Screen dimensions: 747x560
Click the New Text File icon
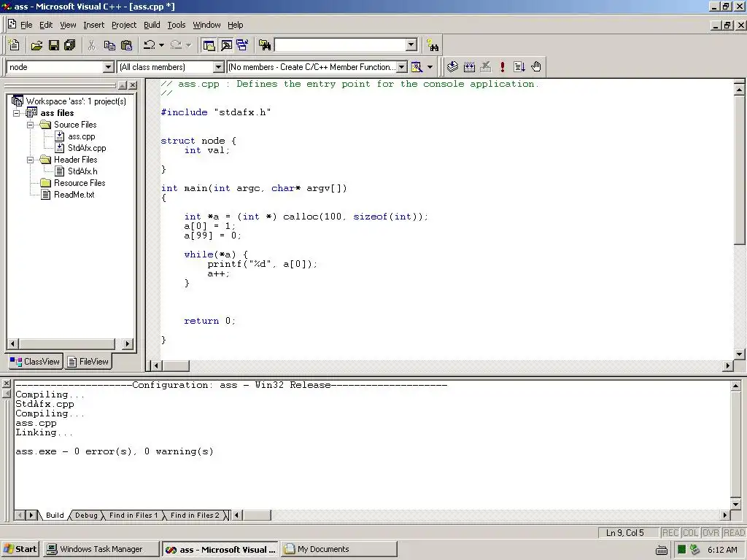(15, 45)
